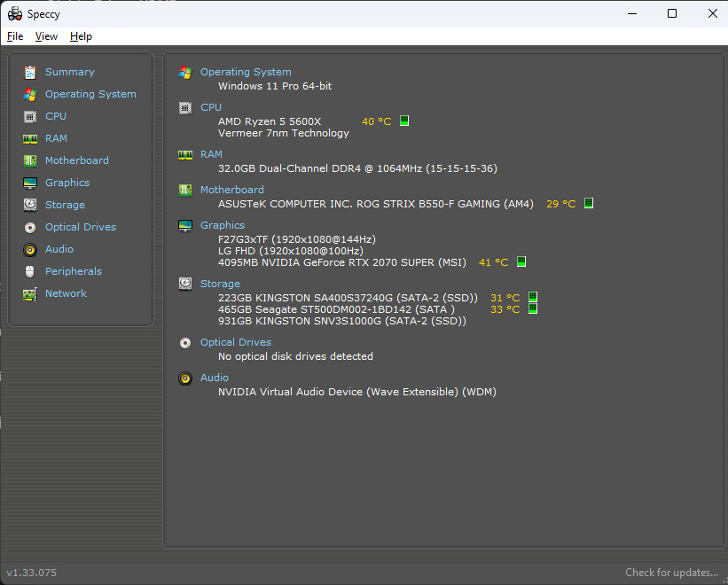Viewport: 728px width, 585px height.
Task: Click the Optical Drives disc icon in sidebar
Action: click(x=30, y=227)
